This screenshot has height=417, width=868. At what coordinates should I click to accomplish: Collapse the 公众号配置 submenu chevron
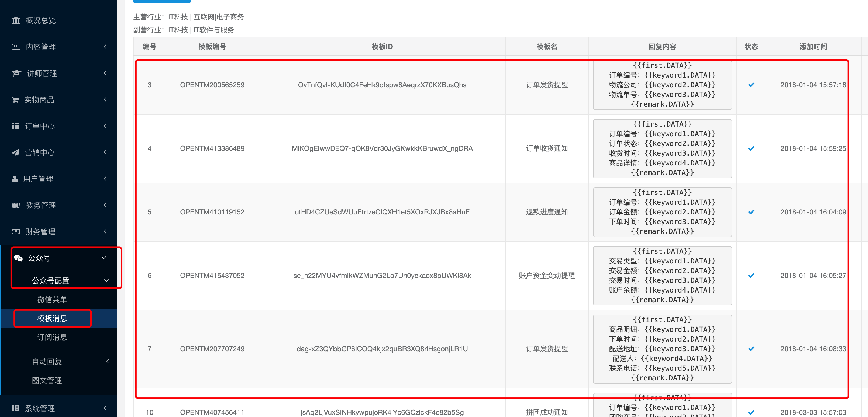[x=106, y=281]
